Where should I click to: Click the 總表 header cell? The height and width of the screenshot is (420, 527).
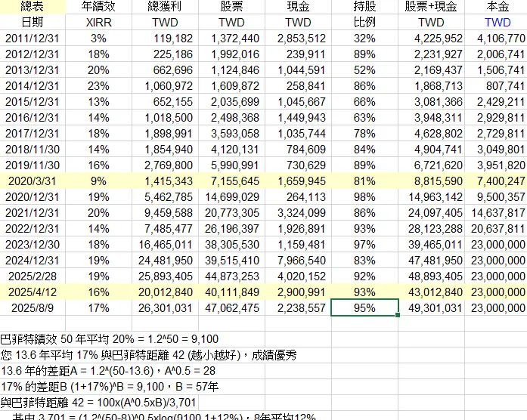32,8
